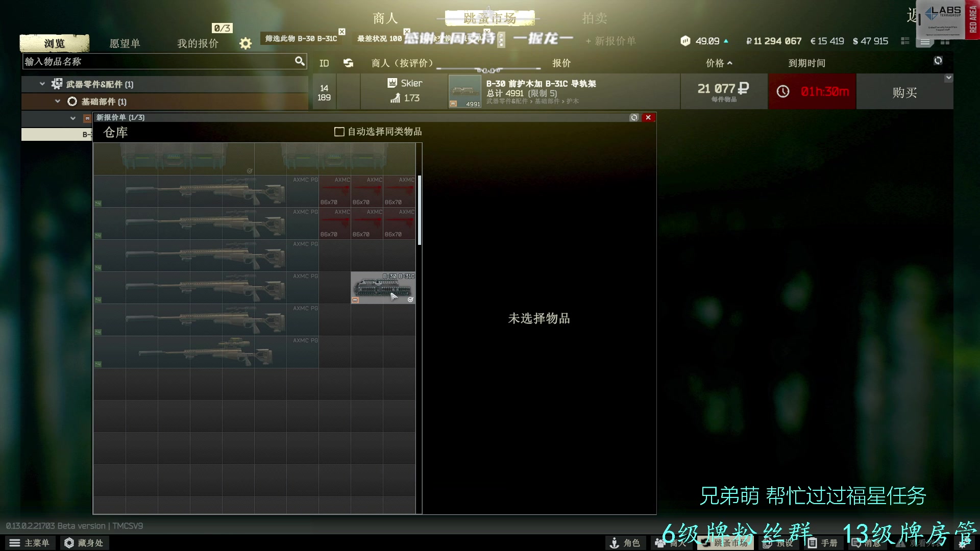The image size is (980, 551).
Task: Select the B-30 B-31C handguard in stash
Action: click(x=383, y=288)
